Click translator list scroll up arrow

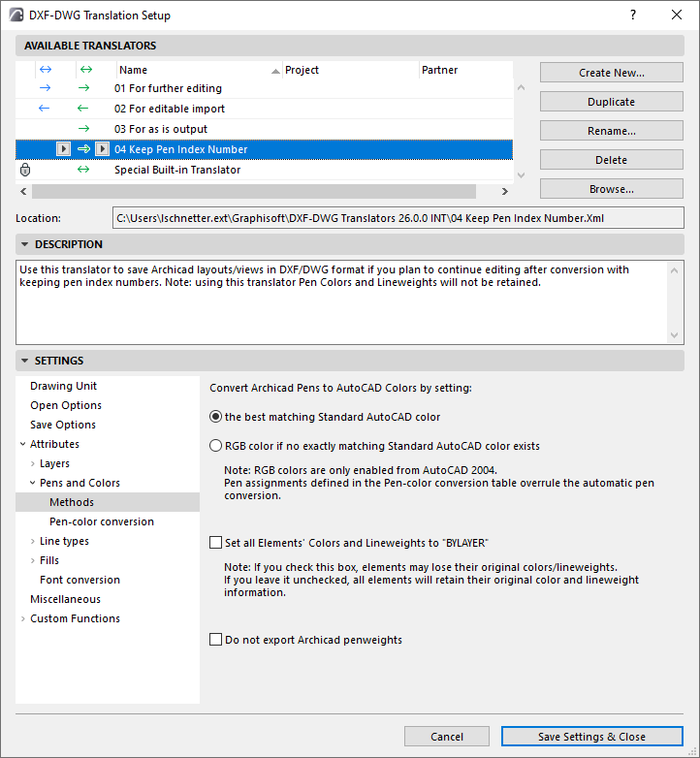click(x=522, y=87)
